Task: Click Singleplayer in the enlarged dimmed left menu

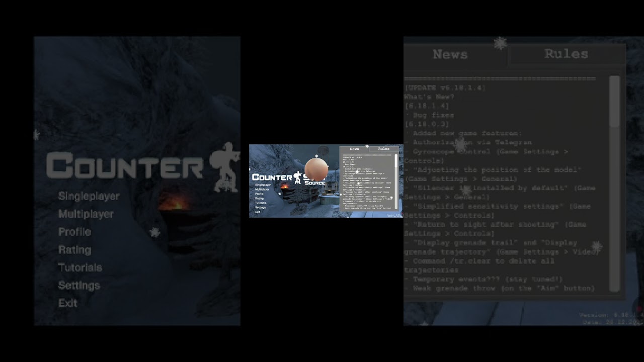Action: click(89, 197)
